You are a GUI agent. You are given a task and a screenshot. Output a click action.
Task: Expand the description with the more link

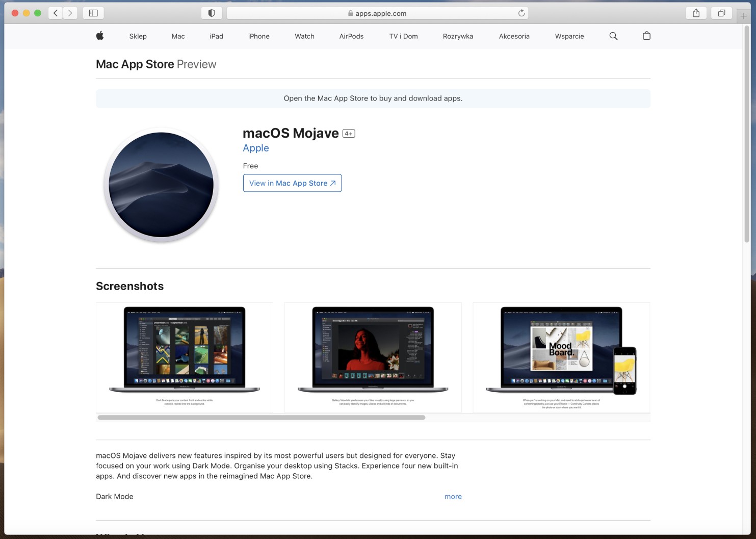(x=453, y=496)
